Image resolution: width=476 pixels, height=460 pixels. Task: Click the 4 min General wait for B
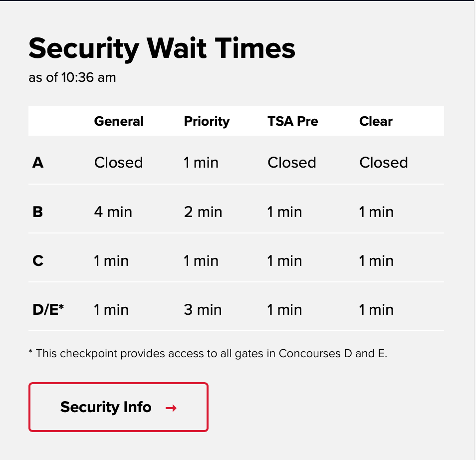113,212
